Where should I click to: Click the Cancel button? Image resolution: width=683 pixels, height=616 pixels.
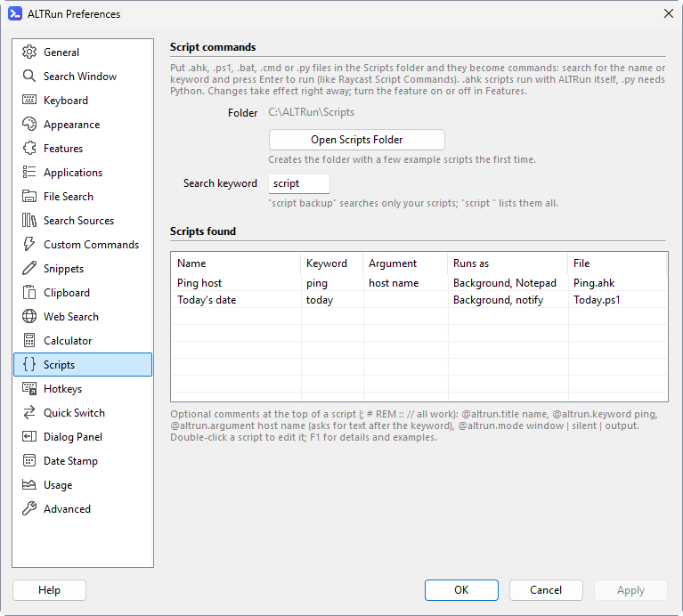(x=546, y=590)
